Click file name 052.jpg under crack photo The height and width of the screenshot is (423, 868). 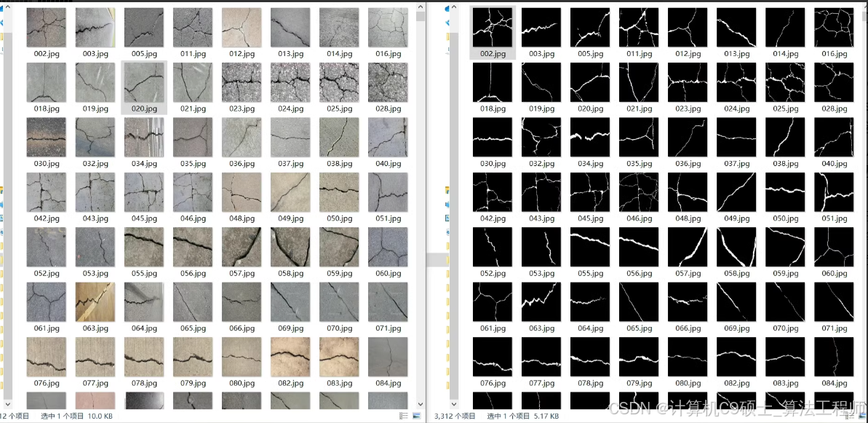click(x=46, y=274)
